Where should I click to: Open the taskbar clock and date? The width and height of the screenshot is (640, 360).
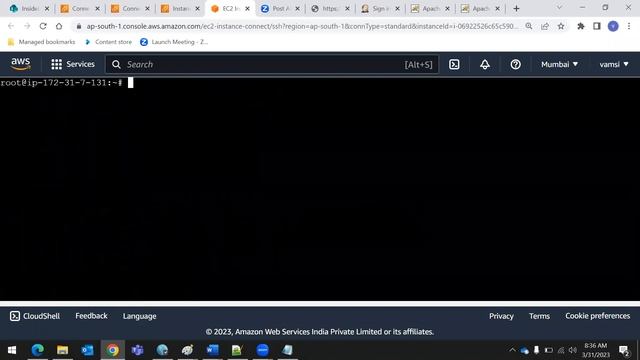pyautogui.click(x=596, y=350)
